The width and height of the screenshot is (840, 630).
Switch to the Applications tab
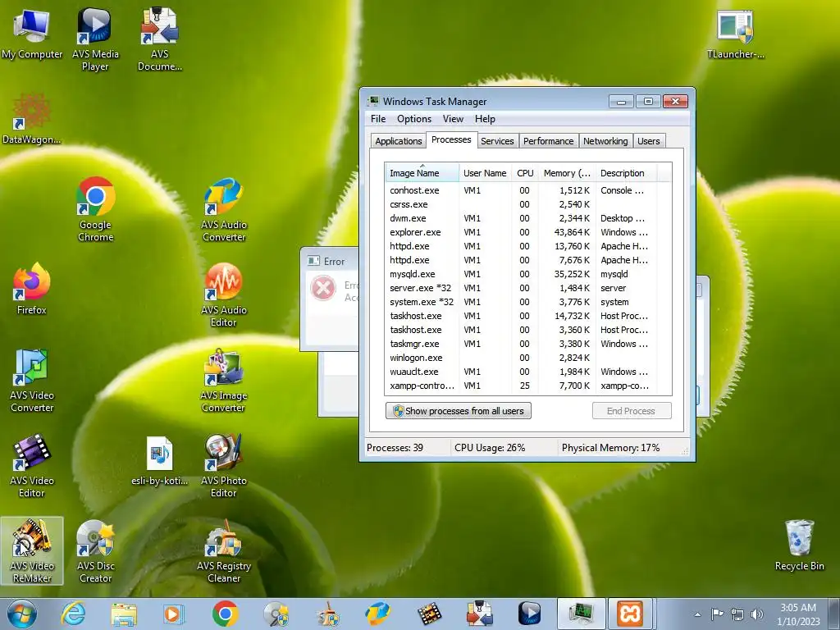(399, 141)
